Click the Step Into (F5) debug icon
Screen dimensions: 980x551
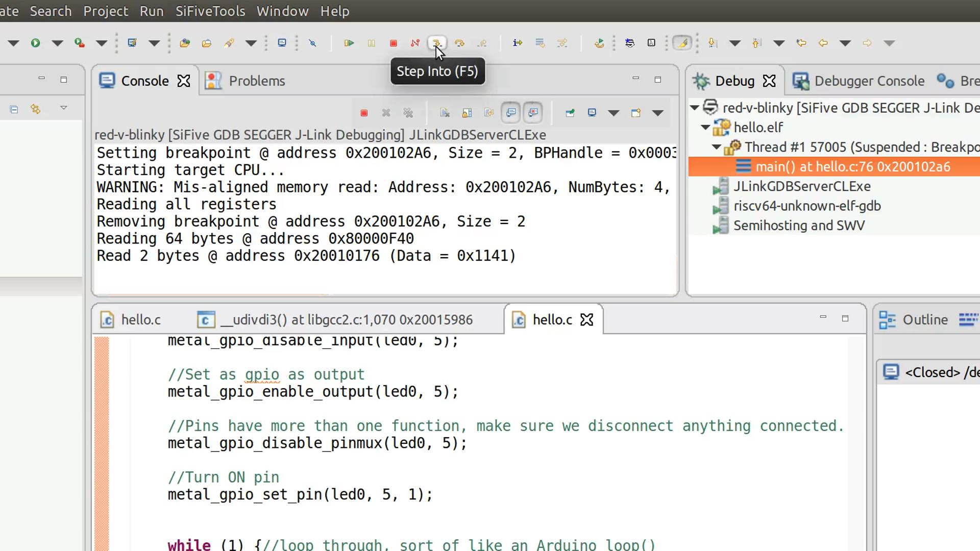437,42
